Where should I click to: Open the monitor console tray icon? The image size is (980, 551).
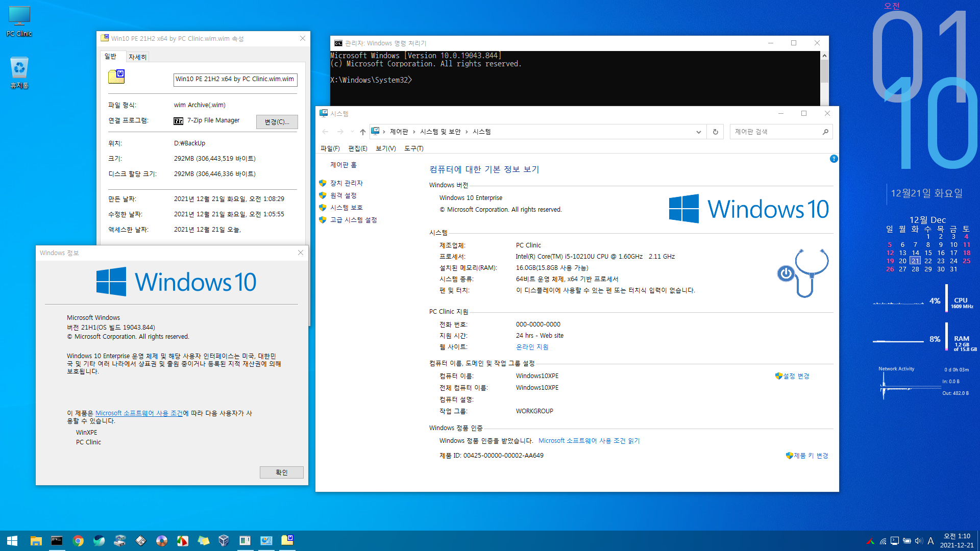click(895, 541)
